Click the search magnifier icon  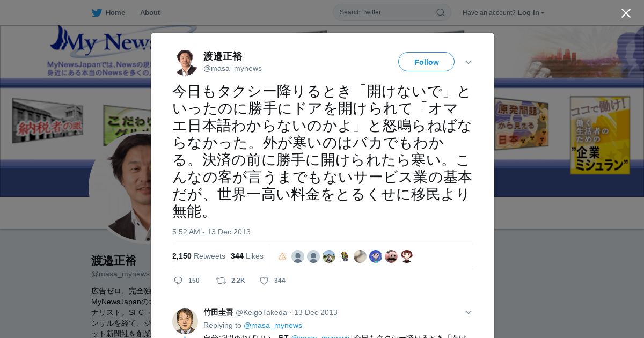[440, 12]
